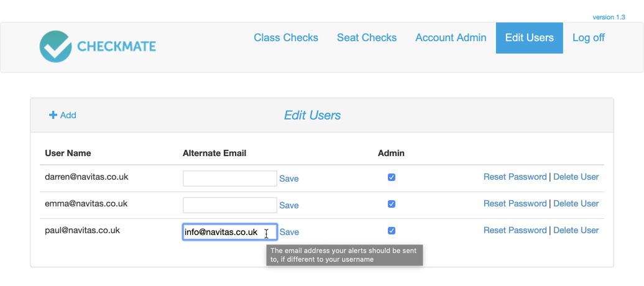Click the plus Add icon
This screenshot has height=286, width=644.
point(53,115)
